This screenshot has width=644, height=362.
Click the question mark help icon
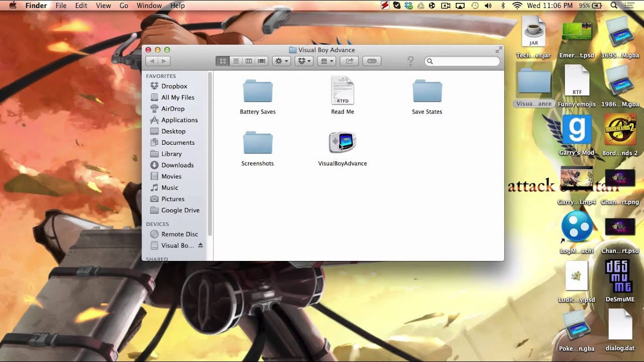[411, 61]
